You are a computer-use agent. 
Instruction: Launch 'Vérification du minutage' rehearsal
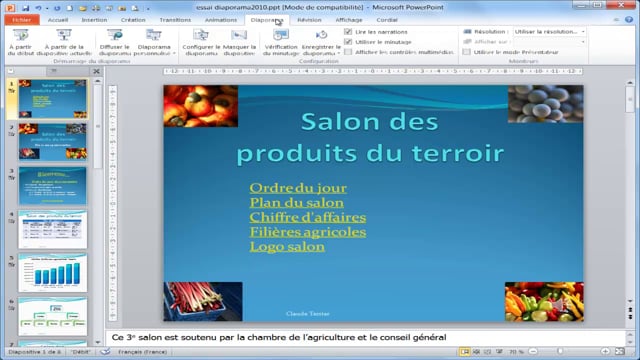tap(281, 42)
